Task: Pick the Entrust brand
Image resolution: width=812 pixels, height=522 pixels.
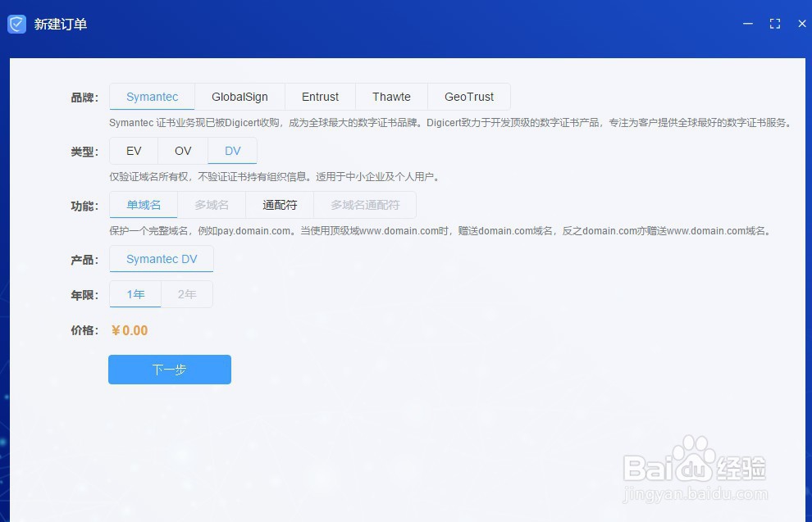Action: (x=320, y=97)
